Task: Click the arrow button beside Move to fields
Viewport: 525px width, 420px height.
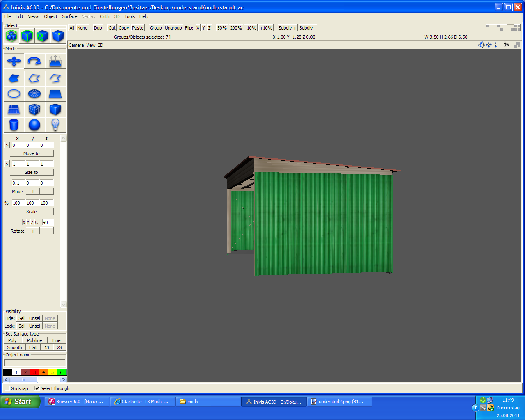Action: (7, 145)
